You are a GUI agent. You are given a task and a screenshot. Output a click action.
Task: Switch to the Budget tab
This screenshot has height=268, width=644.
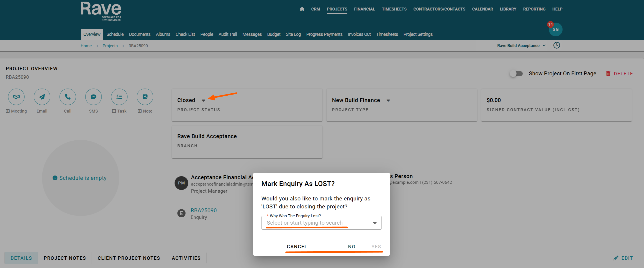pos(274,34)
